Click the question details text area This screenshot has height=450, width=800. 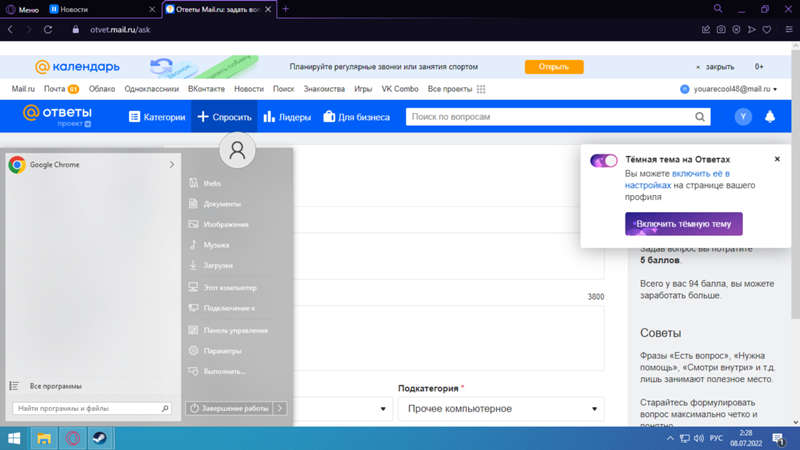(449, 338)
